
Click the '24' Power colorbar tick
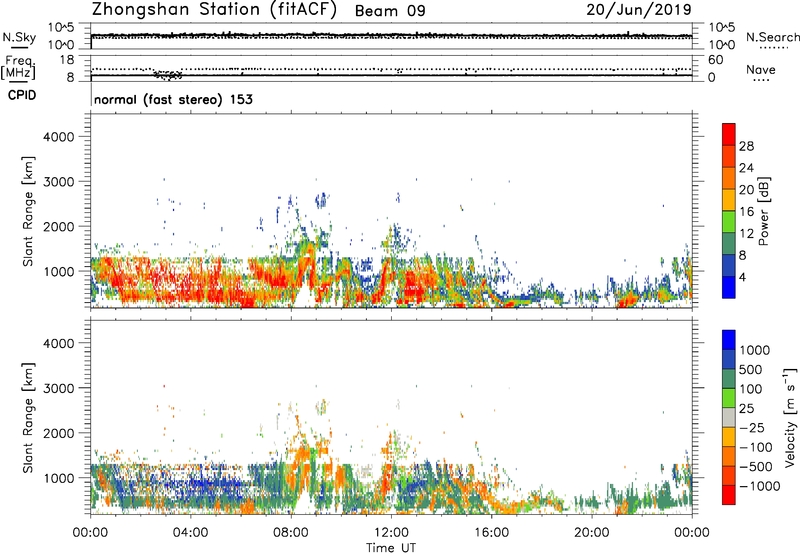pyautogui.click(x=746, y=168)
